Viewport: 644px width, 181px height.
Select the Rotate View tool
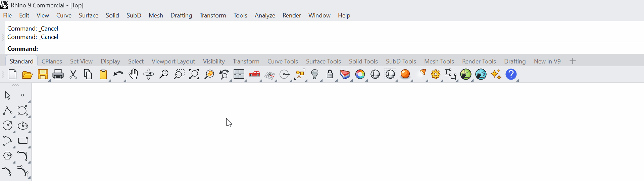pyautogui.click(x=149, y=74)
